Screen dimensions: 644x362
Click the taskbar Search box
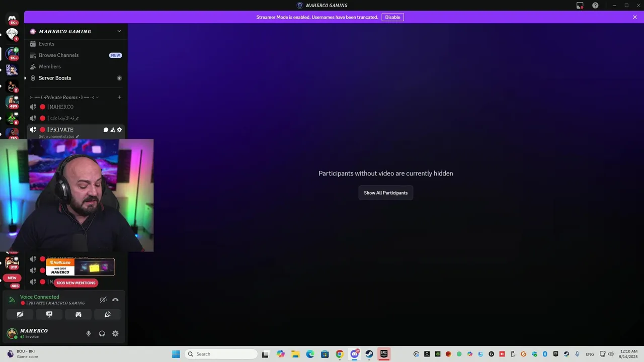tap(221, 354)
